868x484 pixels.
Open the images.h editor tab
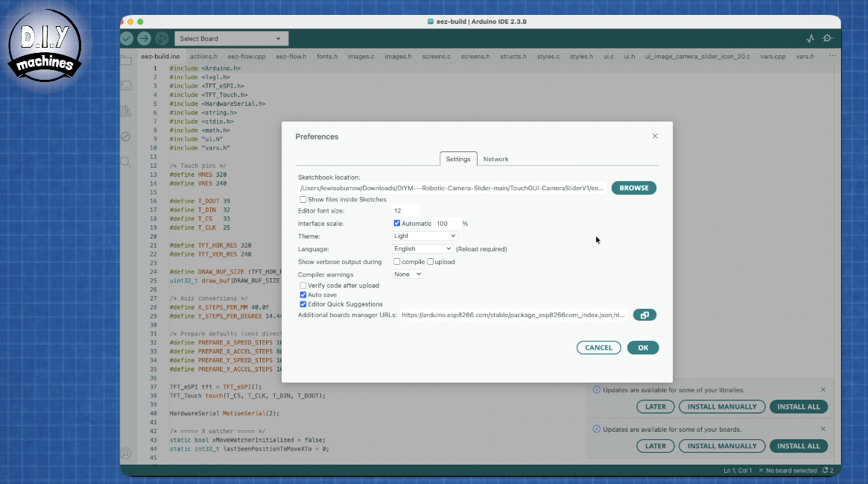(x=398, y=57)
